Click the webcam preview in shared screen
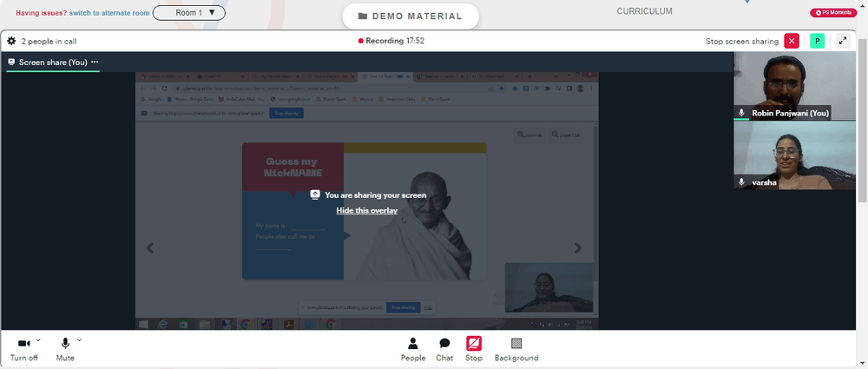This screenshot has height=369, width=868. (549, 287)
